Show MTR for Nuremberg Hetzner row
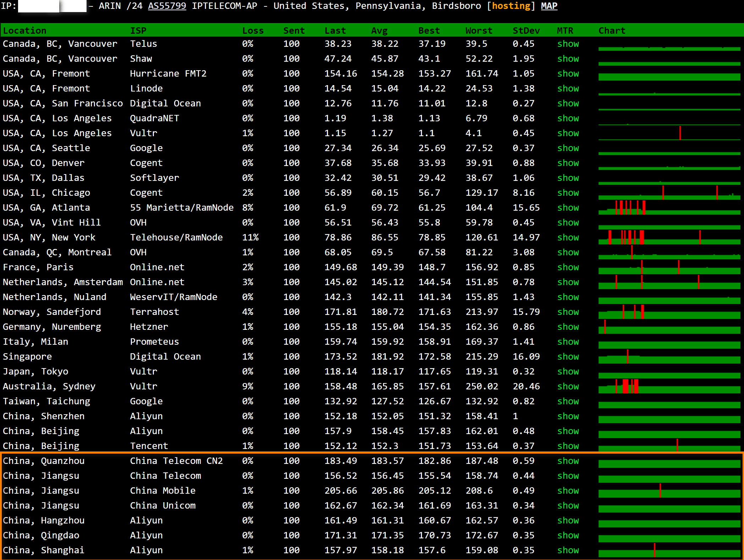Screen dimensions: 744x560 568,327
